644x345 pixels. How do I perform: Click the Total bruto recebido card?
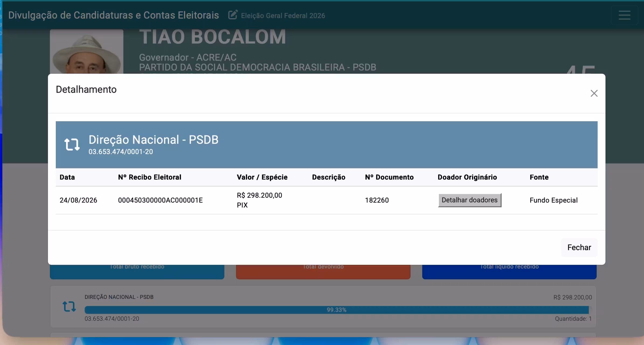point(137,272)
